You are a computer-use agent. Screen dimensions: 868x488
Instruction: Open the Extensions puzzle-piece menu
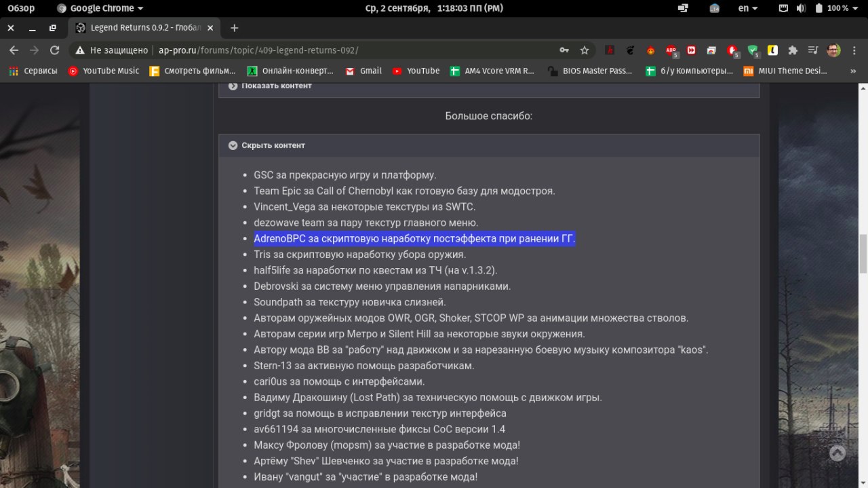click(x=793, y=50)
